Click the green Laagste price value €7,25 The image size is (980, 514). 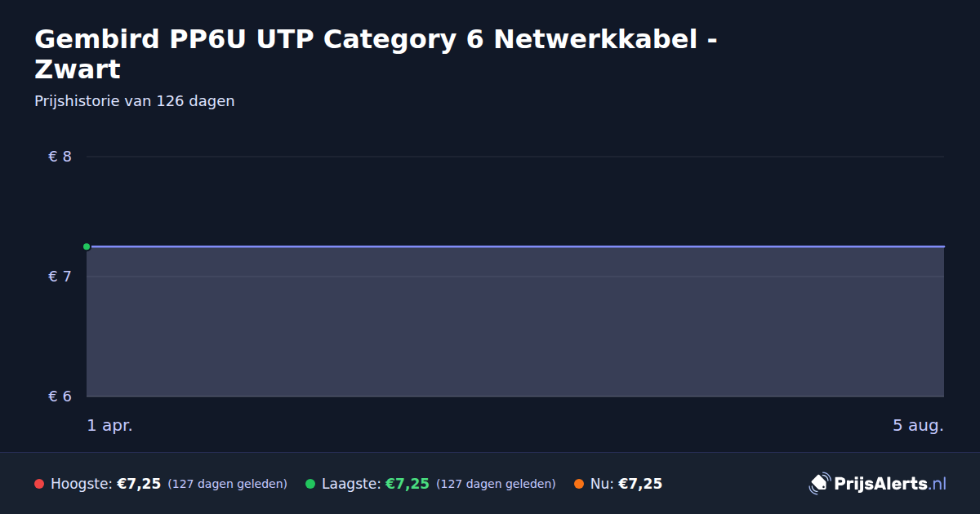(x=407, y=484)
